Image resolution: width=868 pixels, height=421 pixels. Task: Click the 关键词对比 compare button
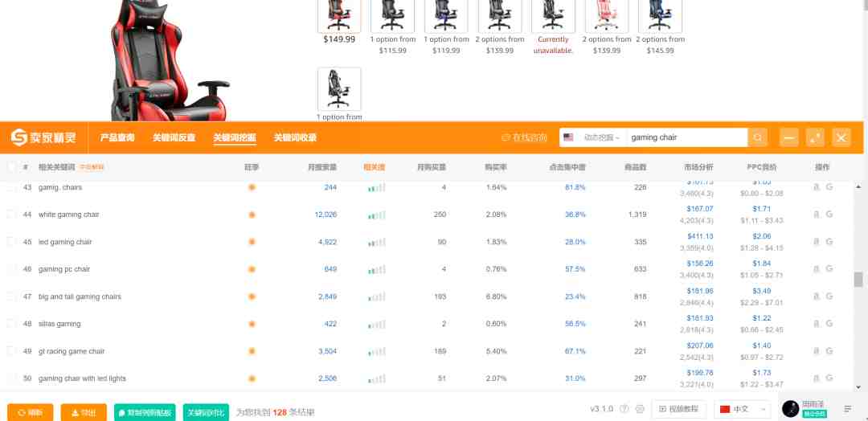tap(206, 412)
